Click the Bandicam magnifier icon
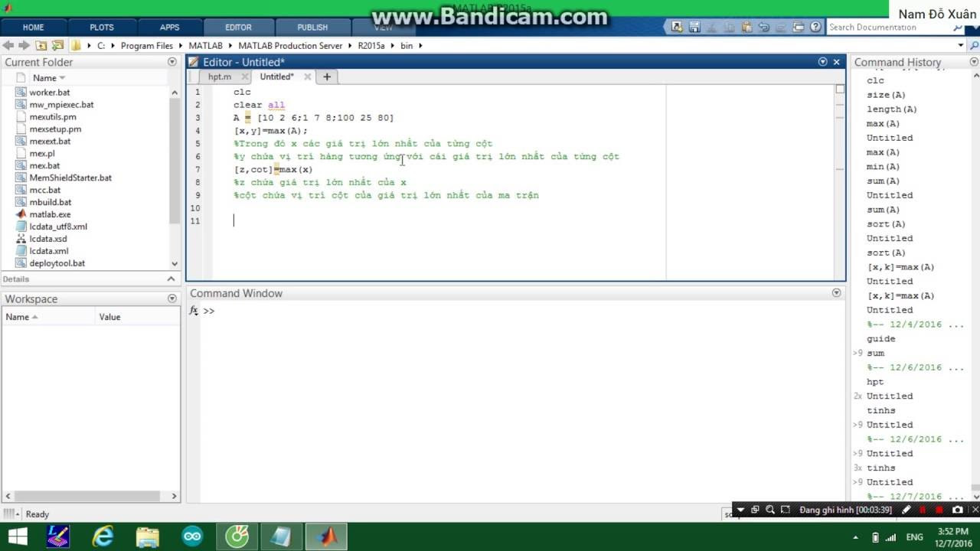 click(770, 510)
